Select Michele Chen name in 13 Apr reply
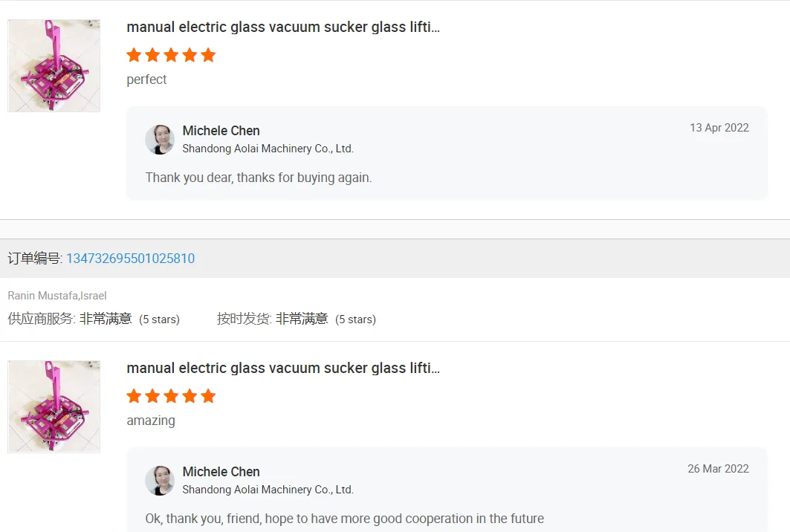Viewport: 790px width, 532px height. (221, 131)
